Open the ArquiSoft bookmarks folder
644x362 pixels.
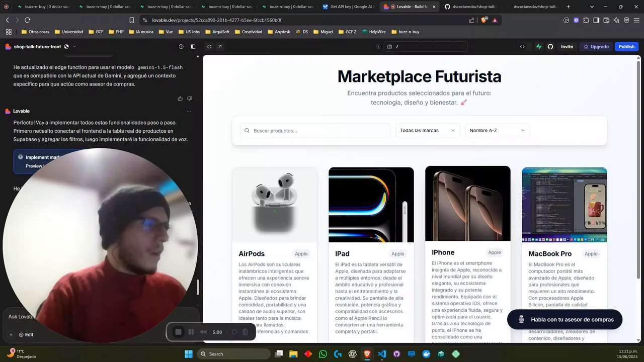[217, 32]
